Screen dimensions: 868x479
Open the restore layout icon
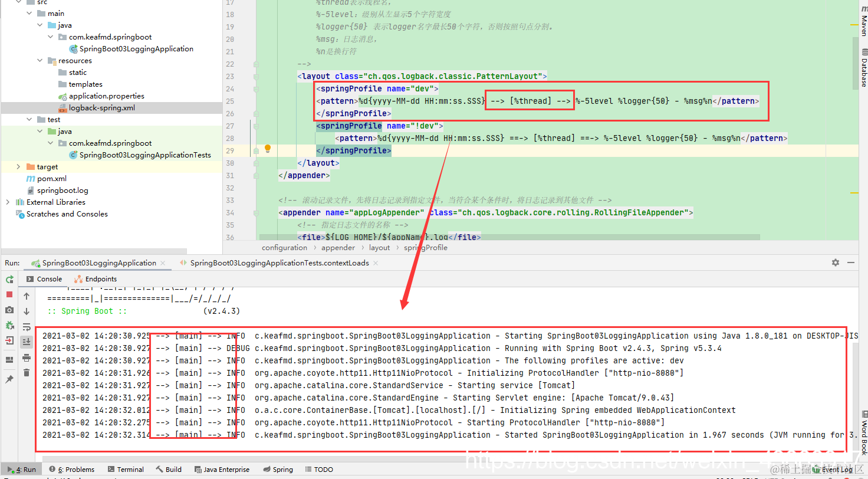9,359
